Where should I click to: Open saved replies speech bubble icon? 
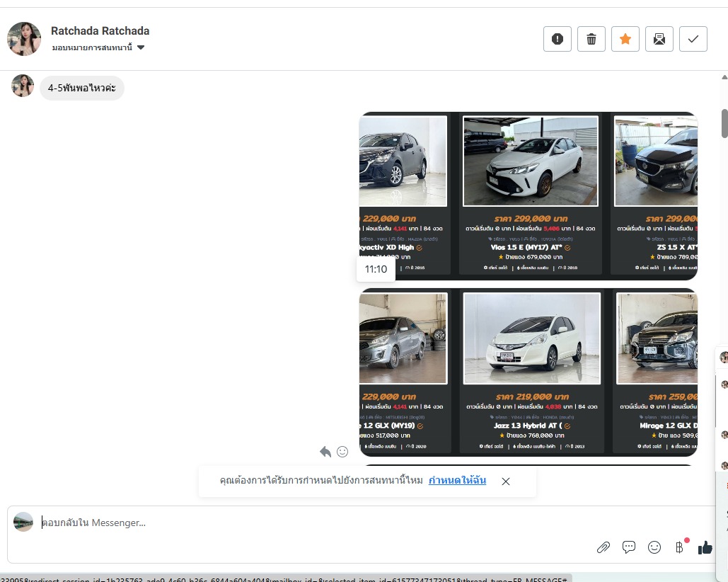pos(628,547)
